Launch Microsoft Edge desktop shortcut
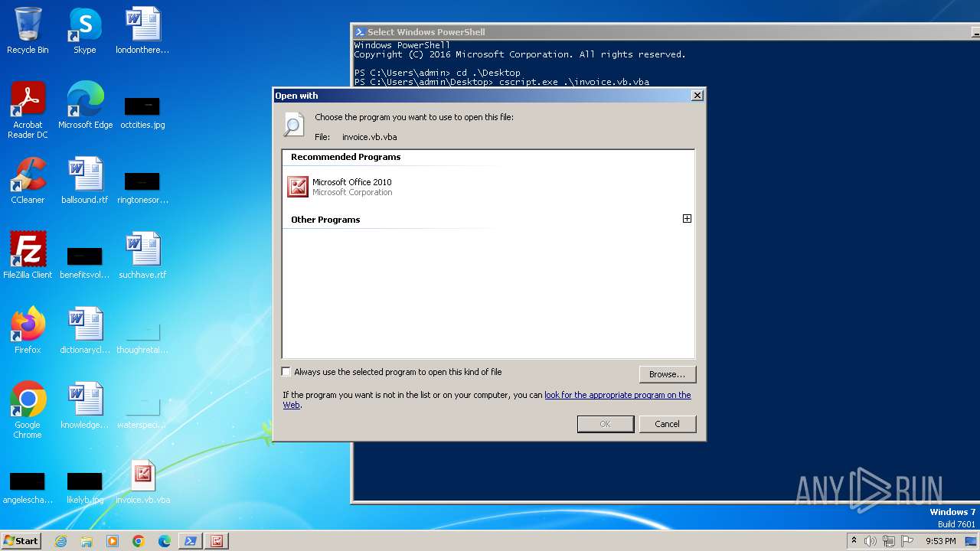The image size is (980, 551). click(x=85, y=106)
